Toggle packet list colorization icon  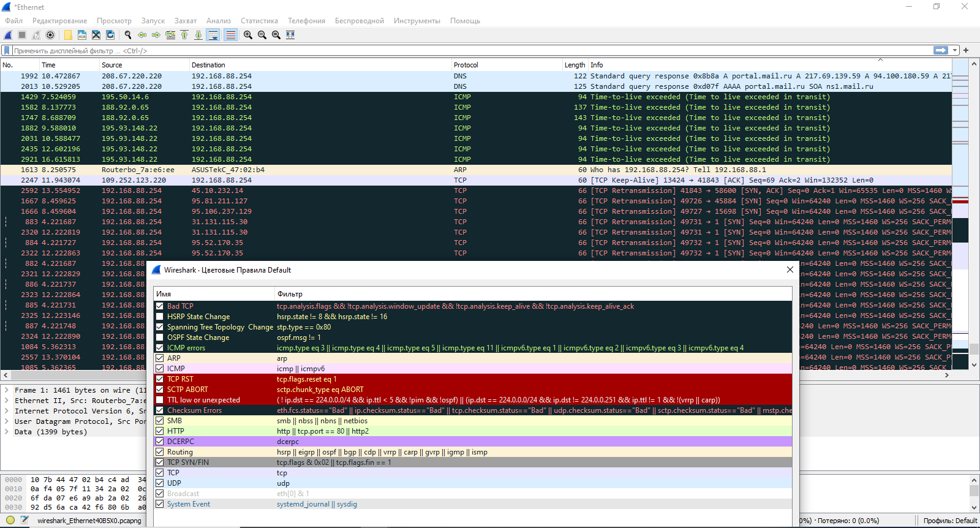pos(230,35)
